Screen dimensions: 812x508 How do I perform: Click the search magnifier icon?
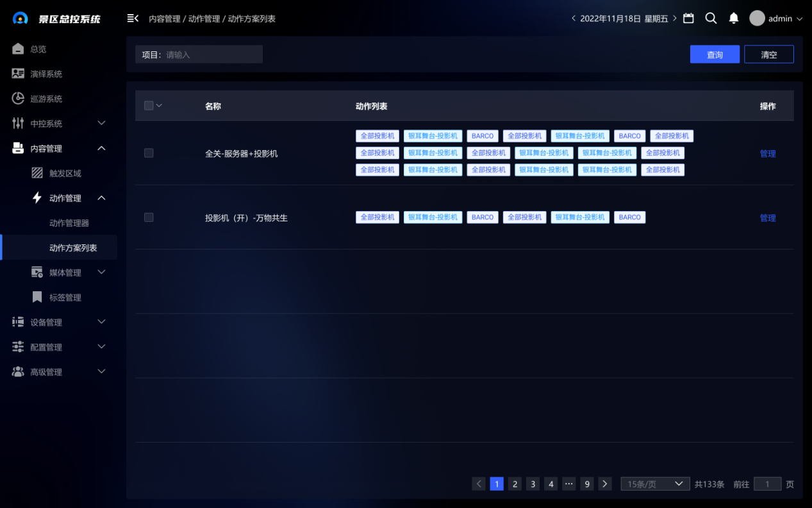(711, 19)
